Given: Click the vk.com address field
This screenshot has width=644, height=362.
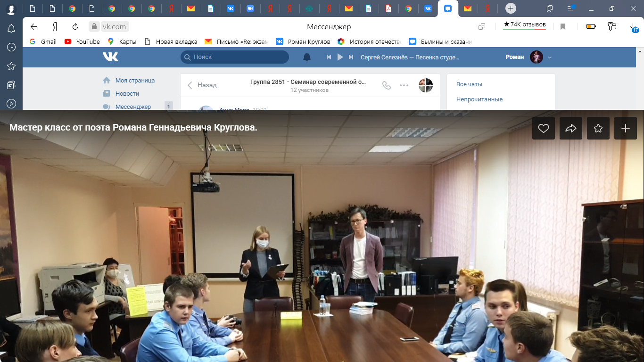Looking at the screenshot, I should point(115,27).
